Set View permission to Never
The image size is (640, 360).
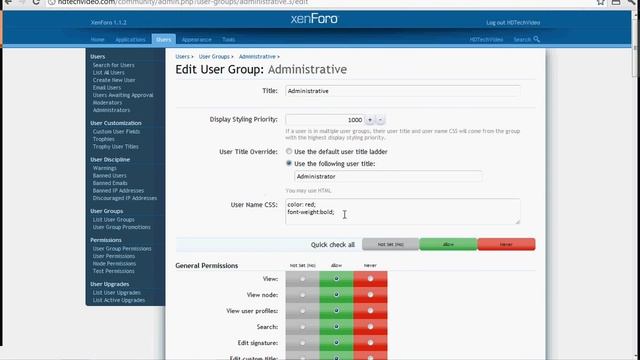click(370, 279)
